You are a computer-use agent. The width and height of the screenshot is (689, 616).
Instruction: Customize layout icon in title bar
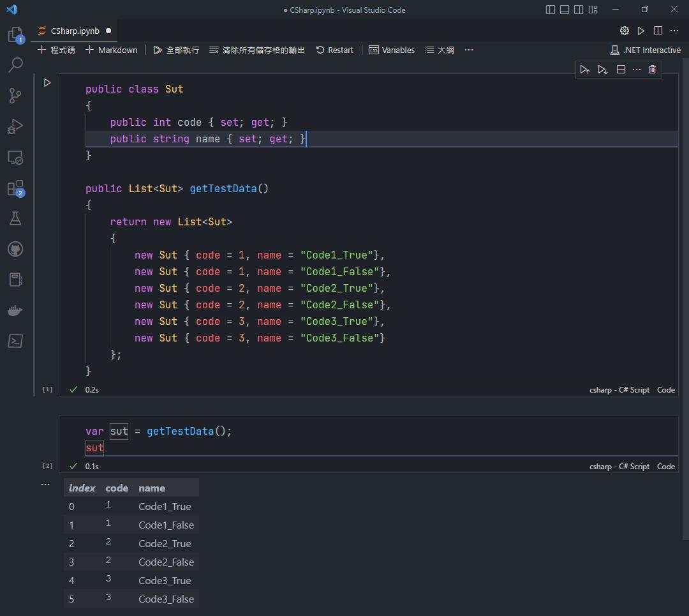pyautogui.click(x=593, y=10)
